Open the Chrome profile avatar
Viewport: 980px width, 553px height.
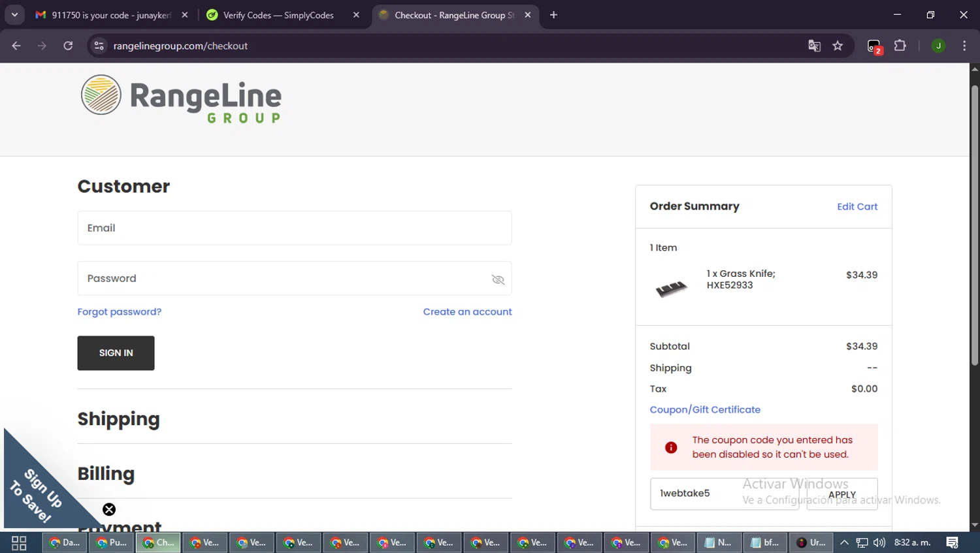click(938, 46)
